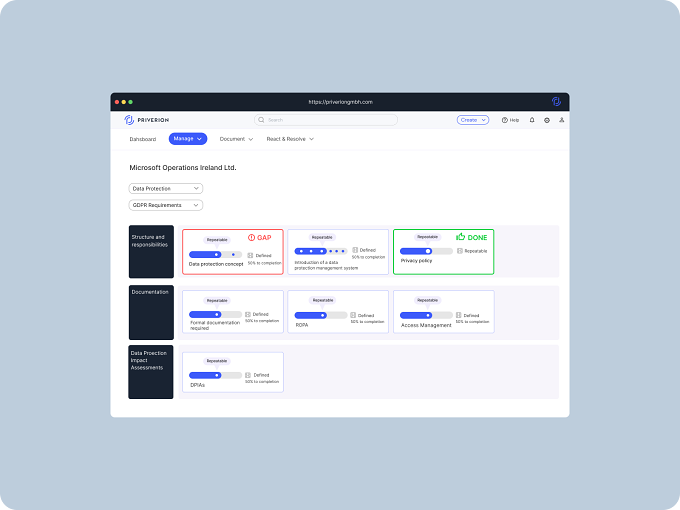The image size is (680, 510).
Task: Click the Defined icon on Formal documentation required card
Action: (x=248, y=314)
